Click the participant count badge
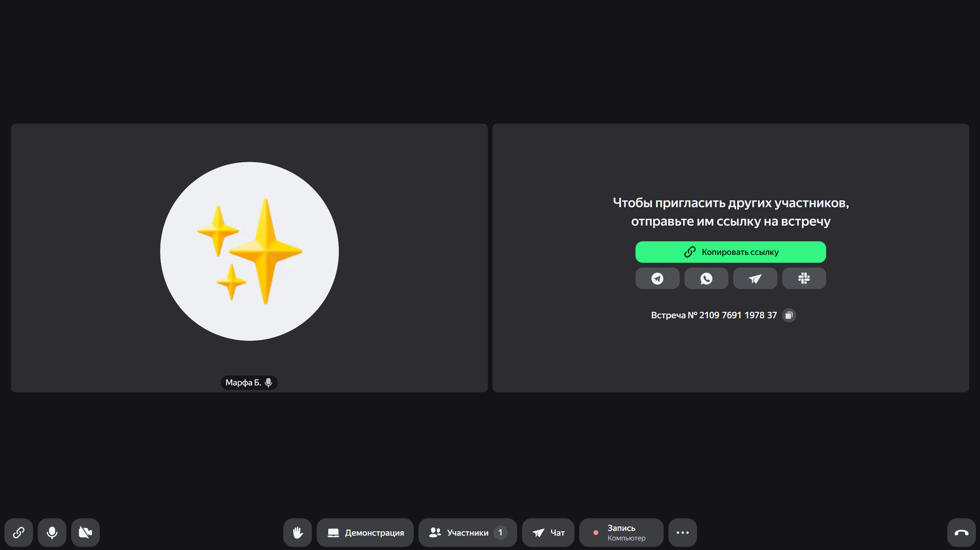 point(500,532)
